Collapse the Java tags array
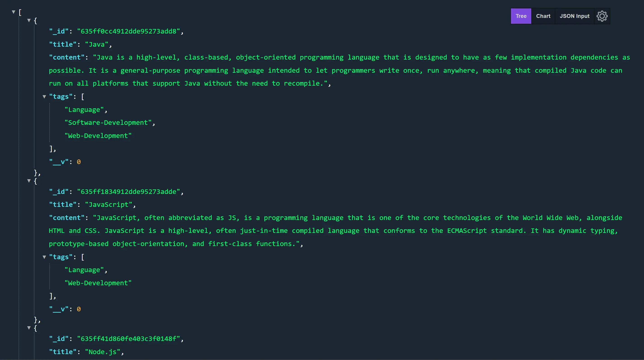This screenshot has height=360, width=644. click(x=44, y=97)
